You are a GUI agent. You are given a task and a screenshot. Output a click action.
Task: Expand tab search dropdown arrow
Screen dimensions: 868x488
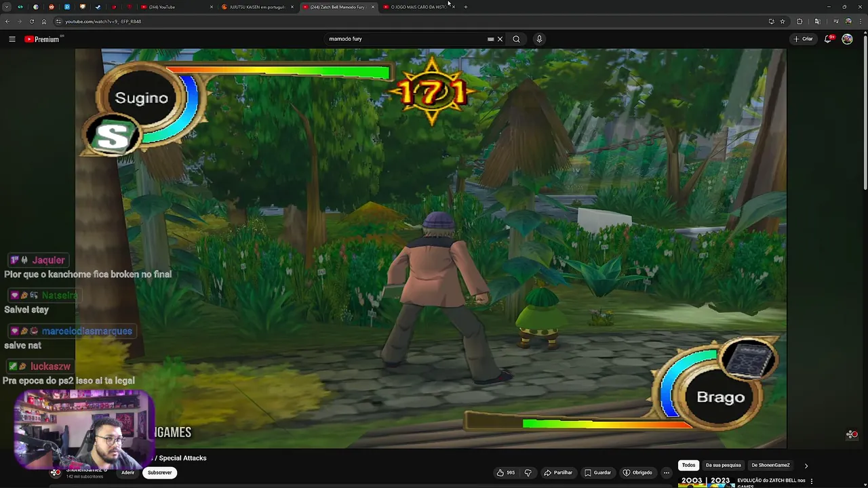pos(7,7)
